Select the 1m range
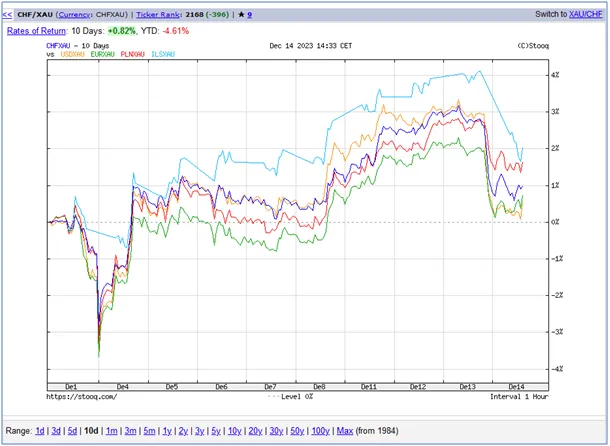 click(112, 431)
